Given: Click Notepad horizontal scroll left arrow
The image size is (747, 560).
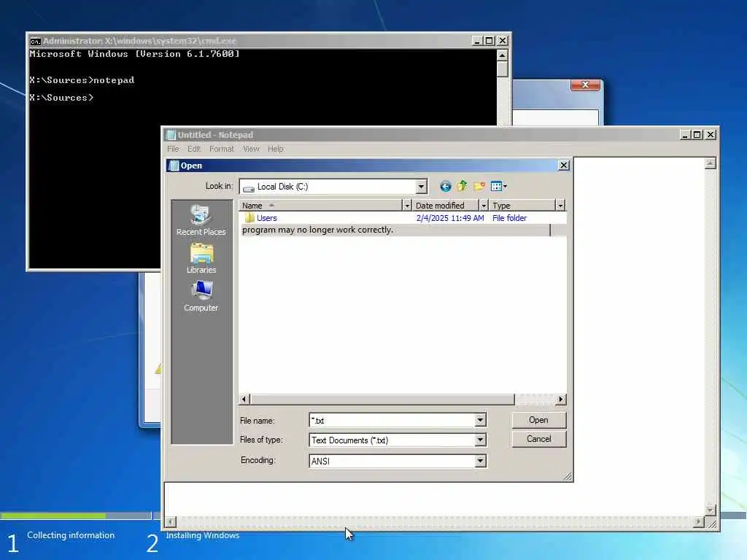Looking at the screenshot, I should point(170,522).
